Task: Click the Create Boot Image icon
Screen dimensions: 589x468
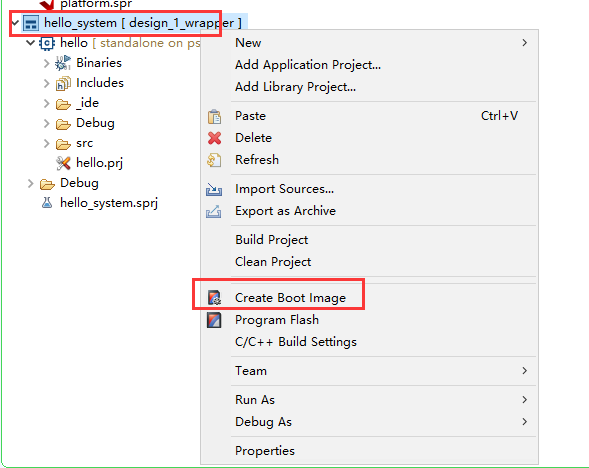Action: point(214,298)
